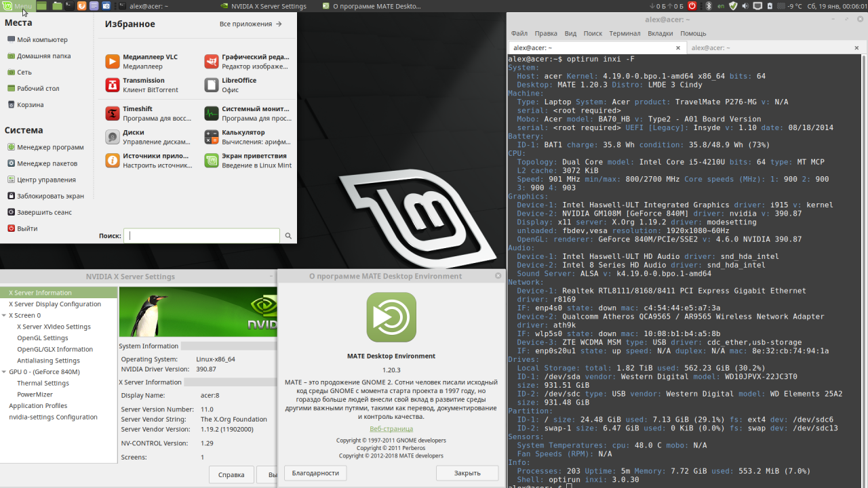Viewport: 868px width, 488px height.
Task: Collapse the X Screen 0 tree node
Action: (x=4, y=316)
